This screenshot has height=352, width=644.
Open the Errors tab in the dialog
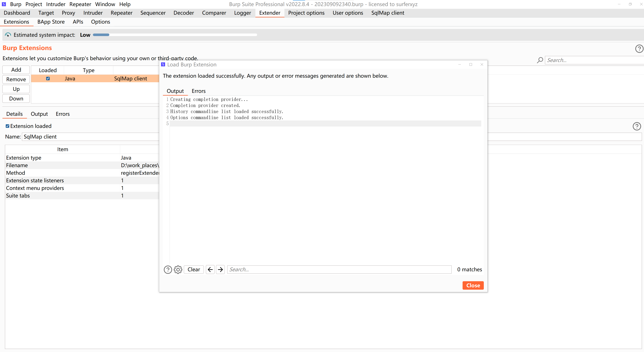click(x=198, y=91)
